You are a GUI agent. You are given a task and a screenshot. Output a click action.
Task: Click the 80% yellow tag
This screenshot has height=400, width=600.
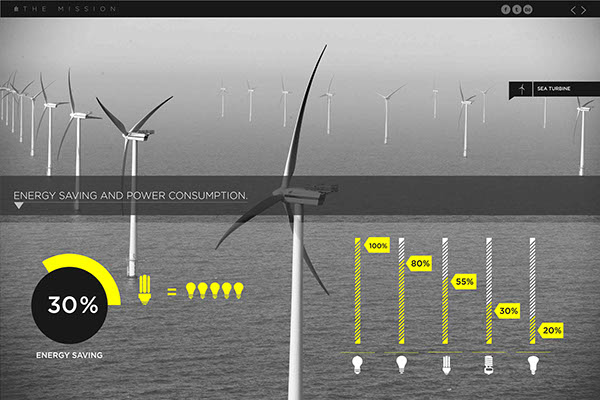[x=419, y=263]
